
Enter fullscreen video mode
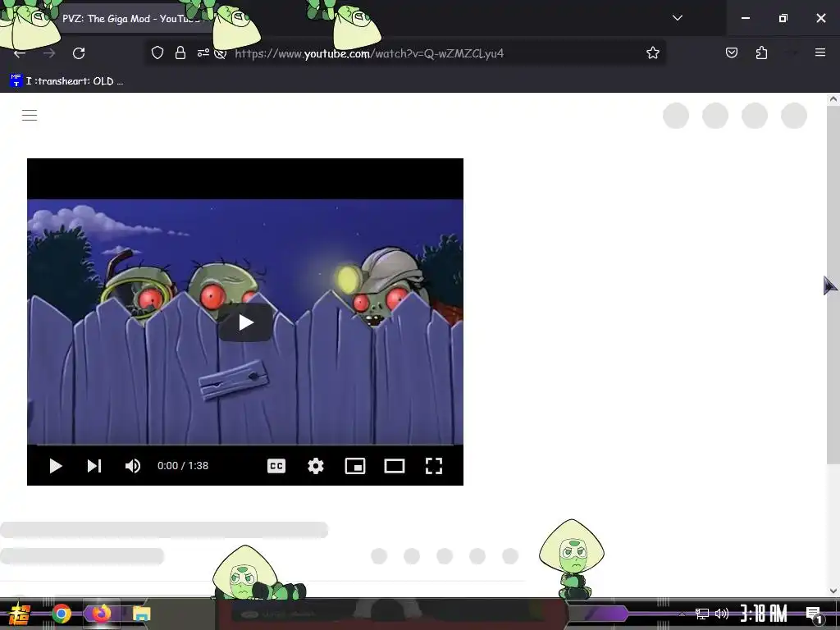tap(433, 466)
